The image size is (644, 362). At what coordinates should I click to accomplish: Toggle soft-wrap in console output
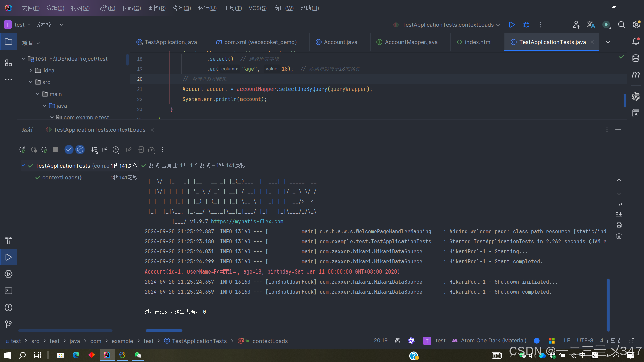[x=619, y=203]
